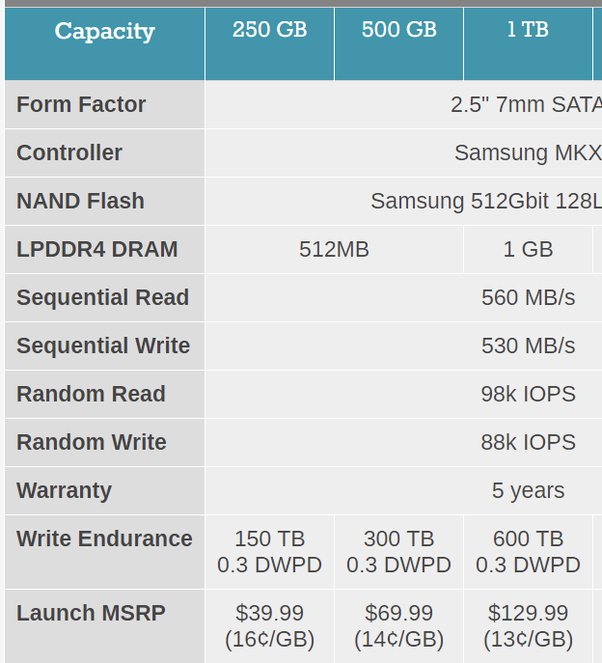
Task: Click the LPDDR4 DRAM row label
Action: [x=104, y=249]
